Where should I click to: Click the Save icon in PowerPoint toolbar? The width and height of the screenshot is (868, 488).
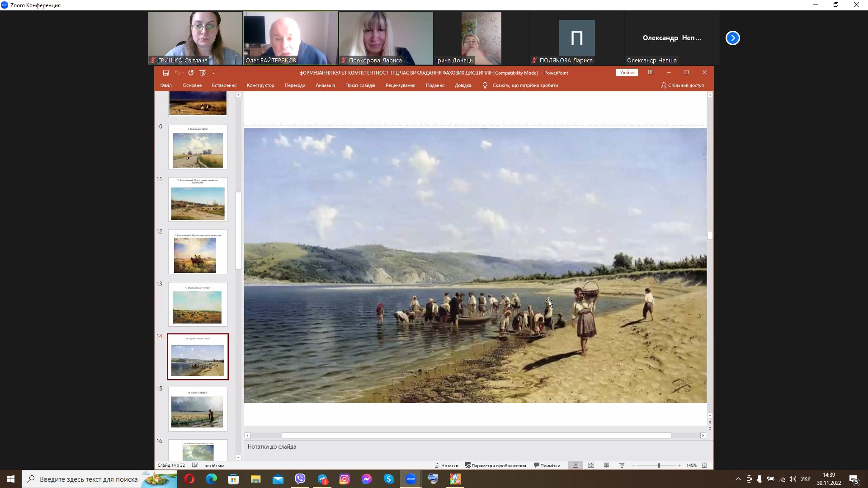coord(166,73)
